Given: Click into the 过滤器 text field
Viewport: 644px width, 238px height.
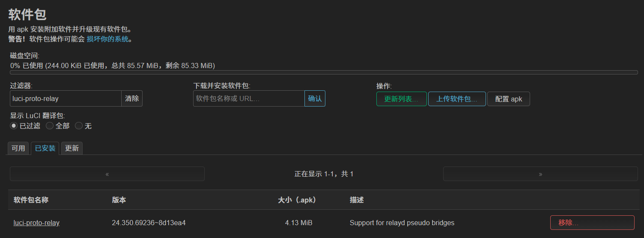Looking at the screenshot, I should (66, 98).
